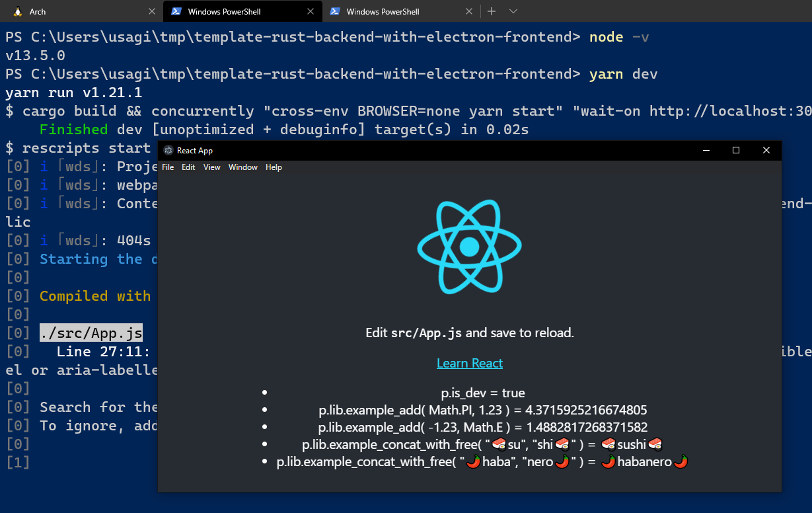Click the green 'Finished' word in terminal

pyautogui.click(x=74, y=130)
